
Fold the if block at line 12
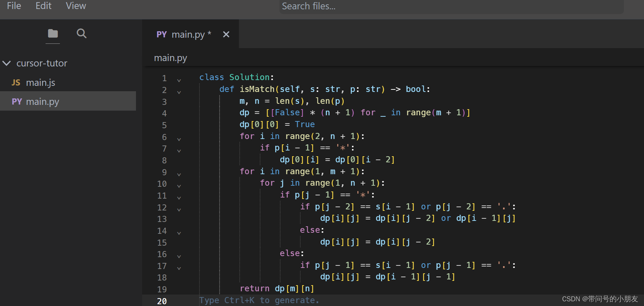pyautogui.click(x=179, y=210)
